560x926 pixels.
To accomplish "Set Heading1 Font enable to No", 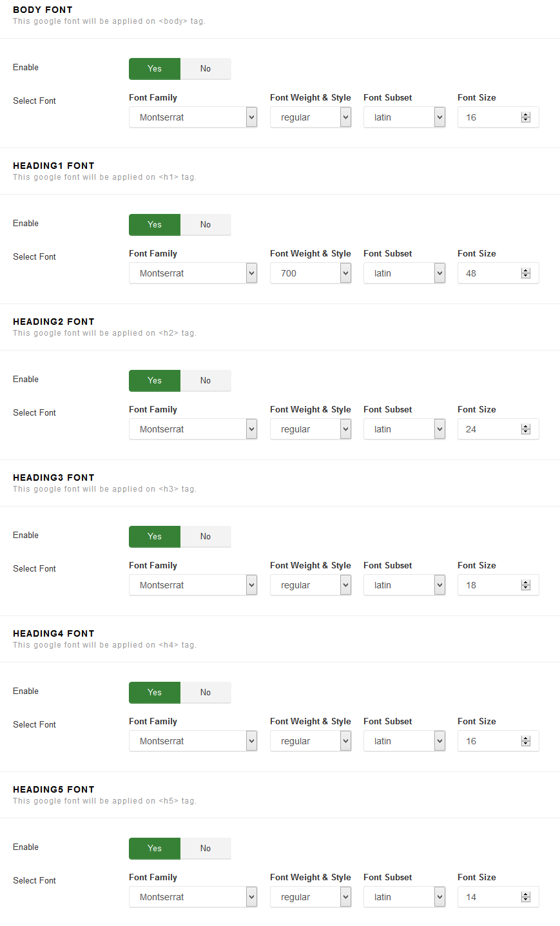I will click(x=206, y=225).
